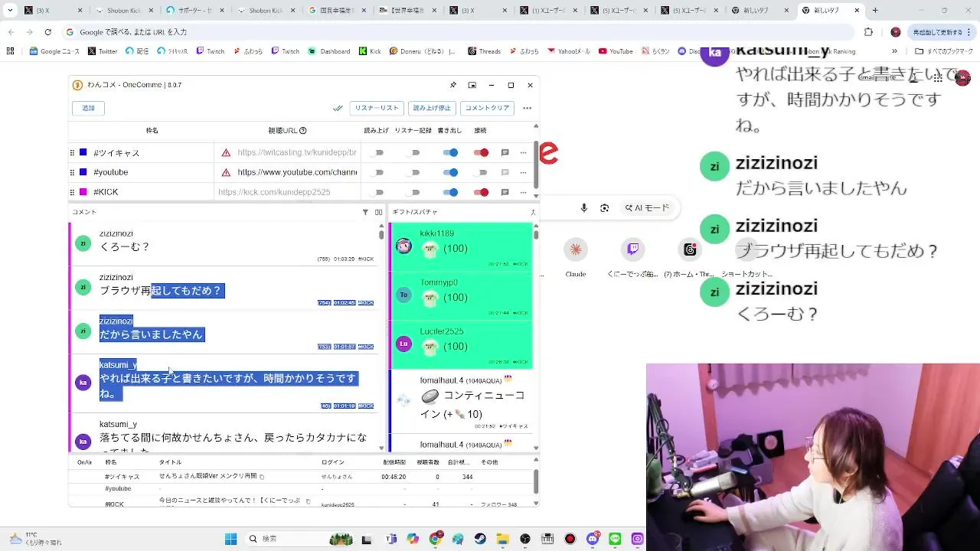Click the blue color swatch of #youtube
This screenshot has width=980, height=551.
pyautogui.click(x=83, y=173)
